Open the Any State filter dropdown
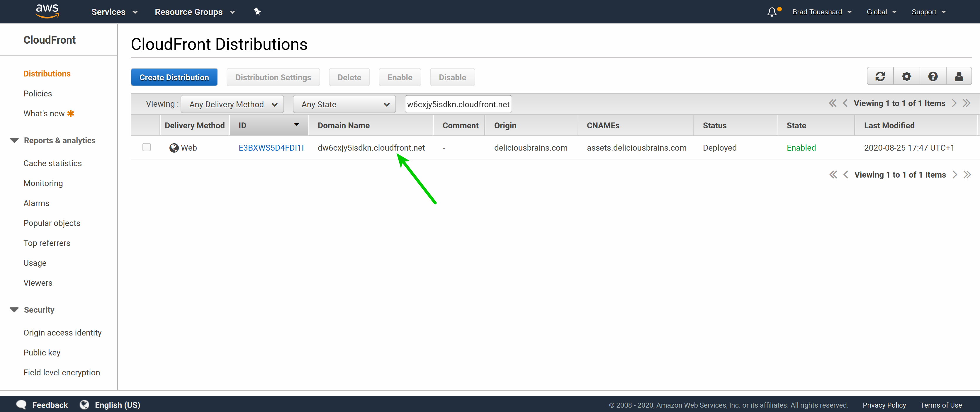980x412 pixels. point(344,104)
